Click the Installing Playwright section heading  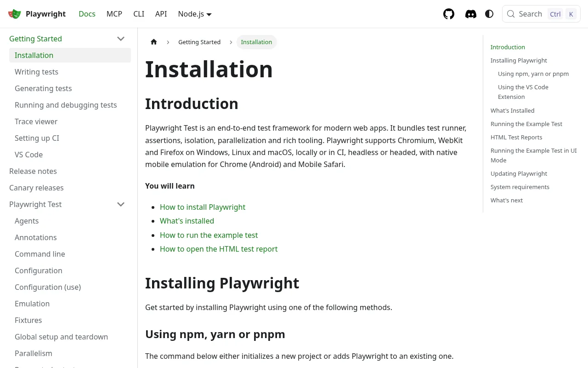tap(222, 283)
